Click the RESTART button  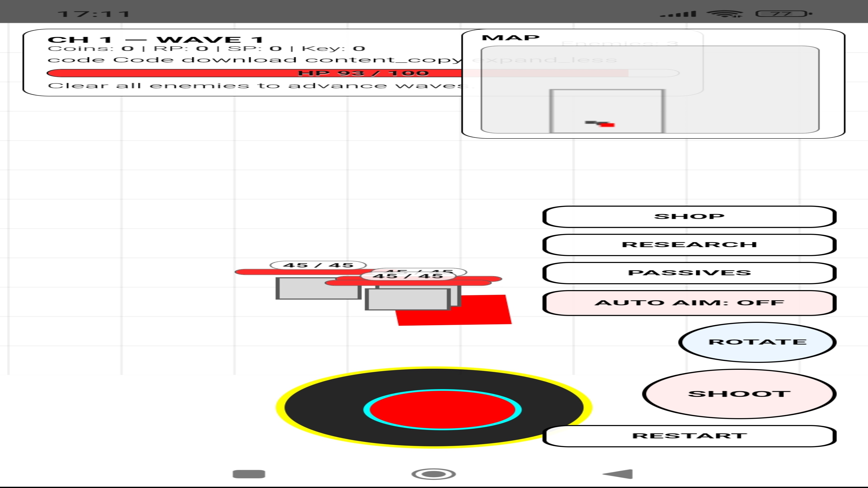[x=689, y=436]
